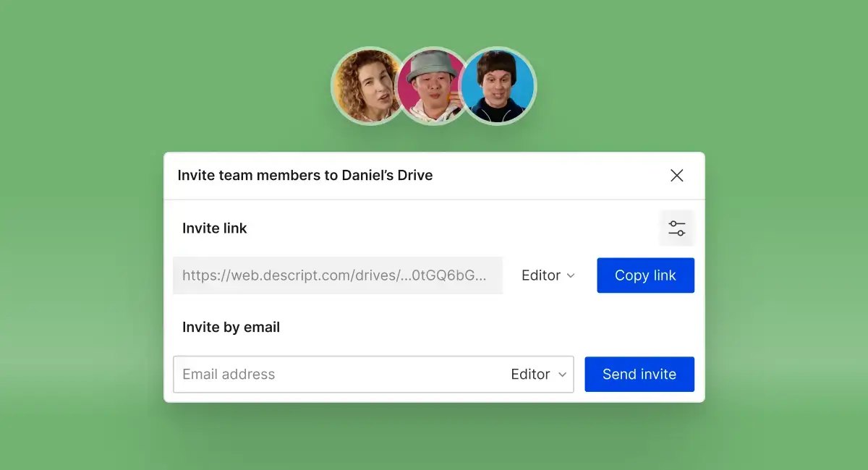The height and width of the screenshot is (470, 868).
Task: Click the 'Invite link' heading
Action: (215, 228)
